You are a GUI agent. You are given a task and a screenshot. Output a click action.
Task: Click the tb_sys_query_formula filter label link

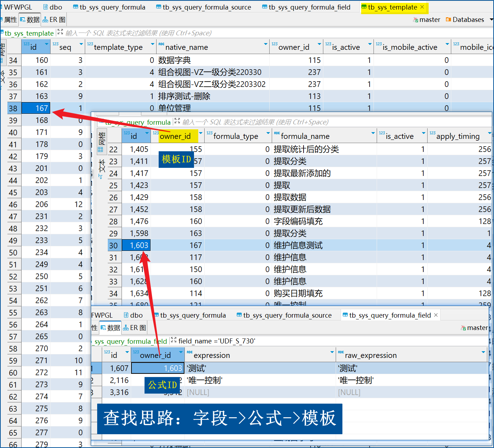(138, 122)
